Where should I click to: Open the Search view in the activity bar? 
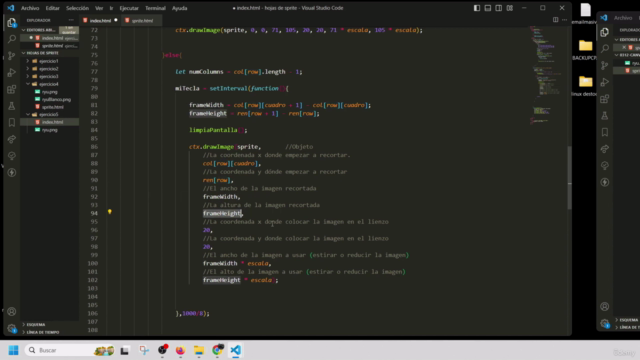pos(11,39)
